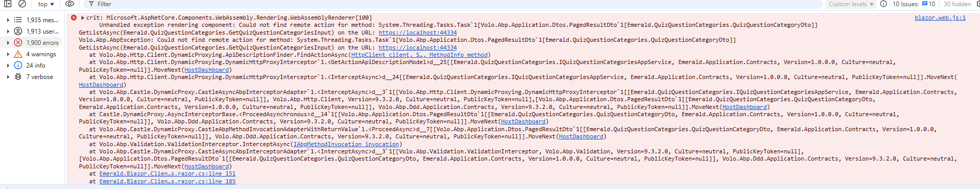The height and width of the screenshot is (189, 980).
Task: Open HostDashboard link after d__7 MoveNext
Action: click(581, 137)
